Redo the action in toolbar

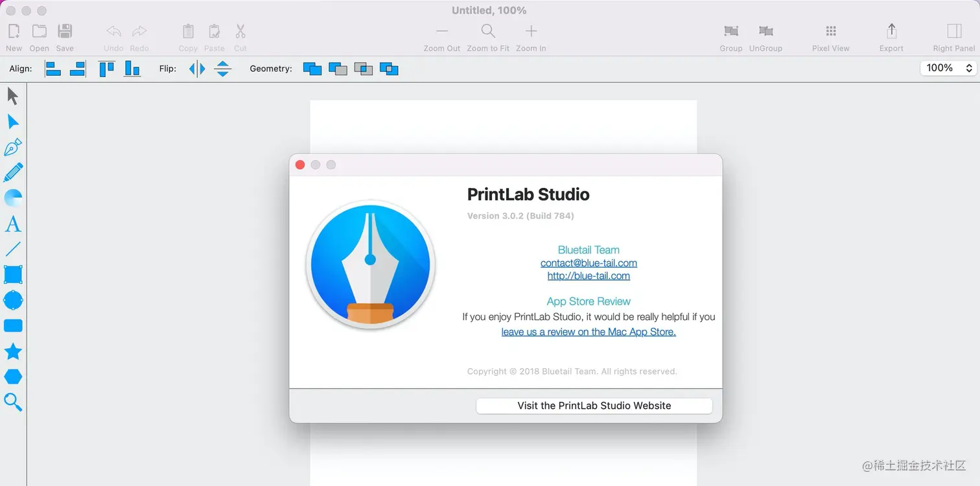pyautogui.click(x=139, y=31)
